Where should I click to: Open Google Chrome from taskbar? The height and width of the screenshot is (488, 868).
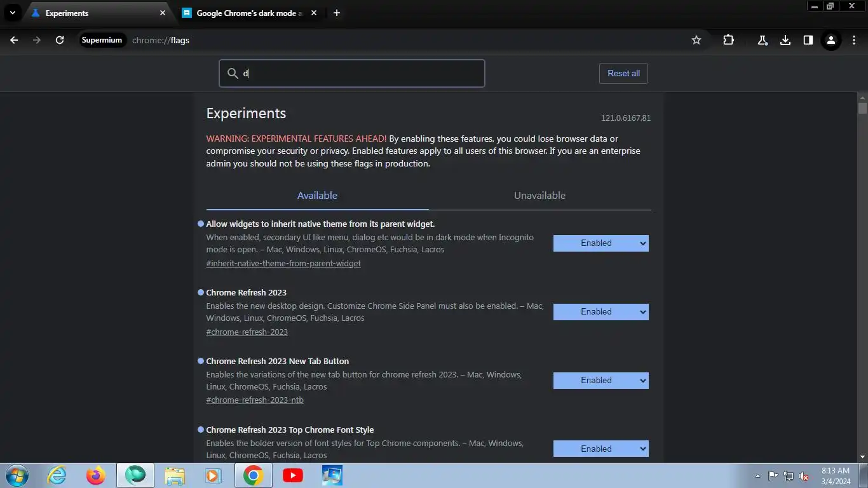(253, 475)
